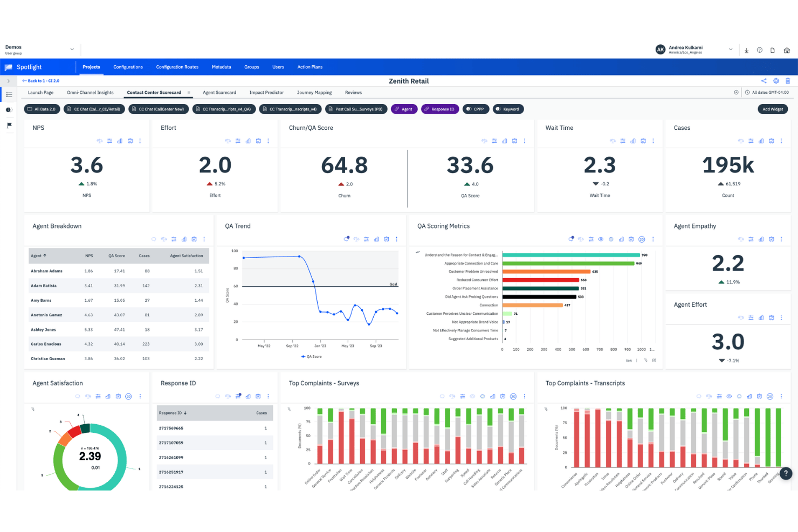Click bar chart icon on Cases widget
Image resolution: width=798 pixels, height=532 pixels.
click(761, 141)
